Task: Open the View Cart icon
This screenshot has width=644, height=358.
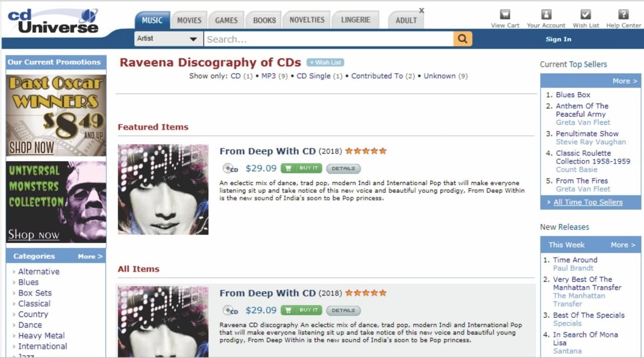Action: [x=505, y=14]
